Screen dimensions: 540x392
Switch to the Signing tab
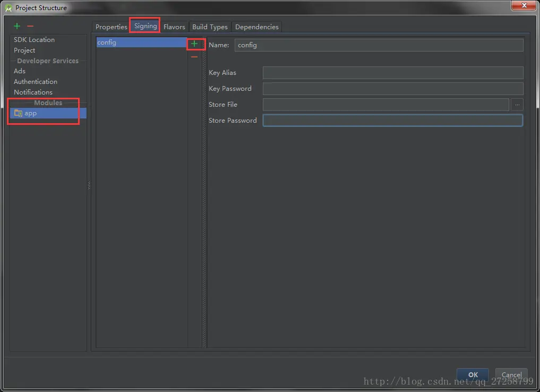145,26
